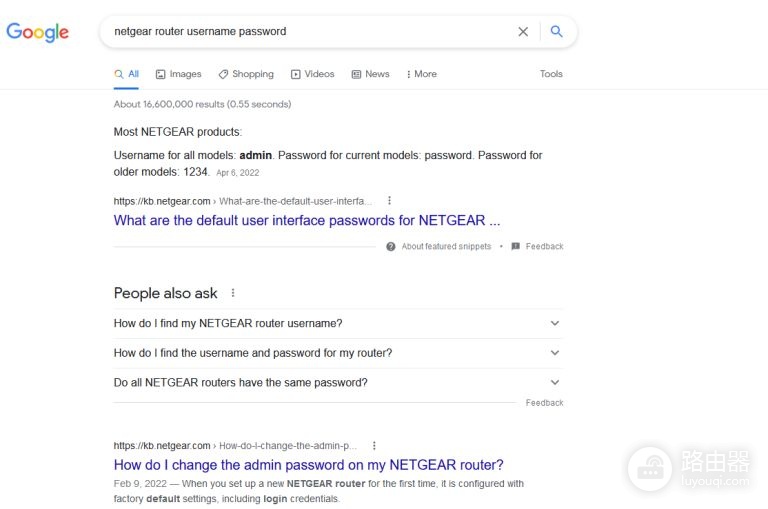768x509 pixels.
Task: Open three-dot menu next to People also ask
Action: point(233,293)
